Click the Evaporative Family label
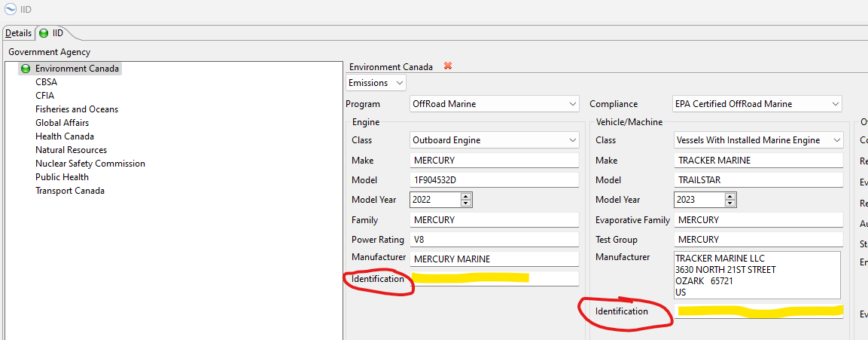This screenshot has width=868, height=340. tap(632, 219)
